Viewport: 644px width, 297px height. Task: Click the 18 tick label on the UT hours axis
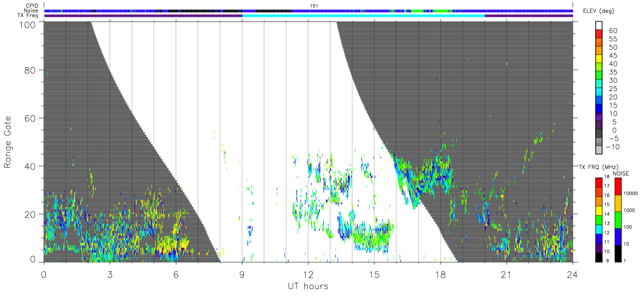tap(441, 275)
